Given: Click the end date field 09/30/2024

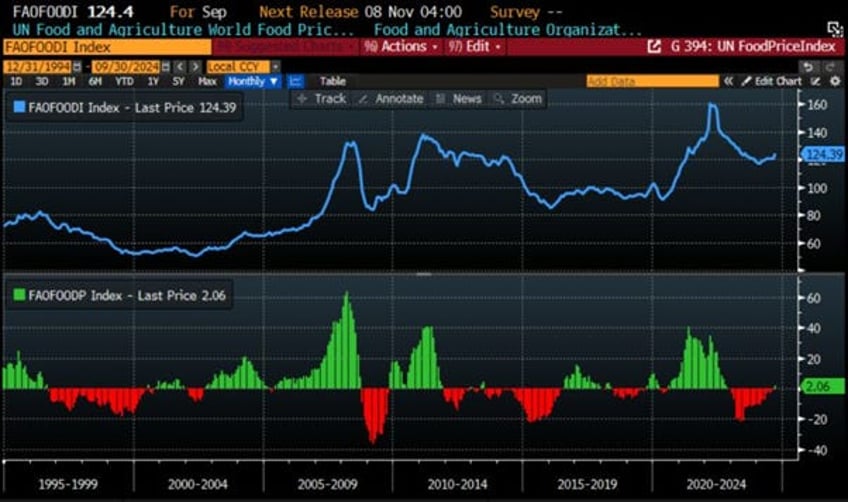Looking at the screenshot, I should click(126, 67).
